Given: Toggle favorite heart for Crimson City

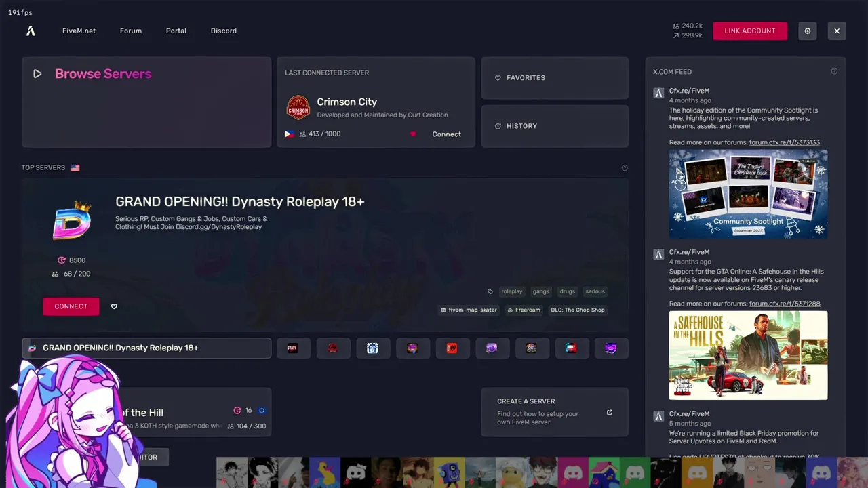Looking at the screenshot, I should pyautogui.click(x=412, y=134).
